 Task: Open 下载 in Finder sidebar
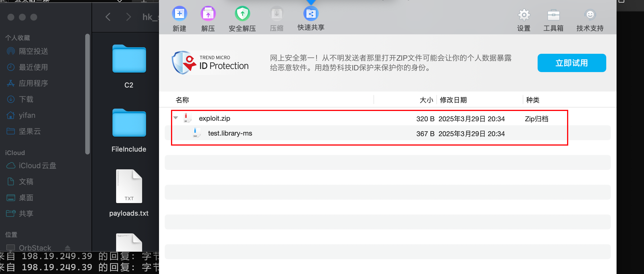[26, 99]
